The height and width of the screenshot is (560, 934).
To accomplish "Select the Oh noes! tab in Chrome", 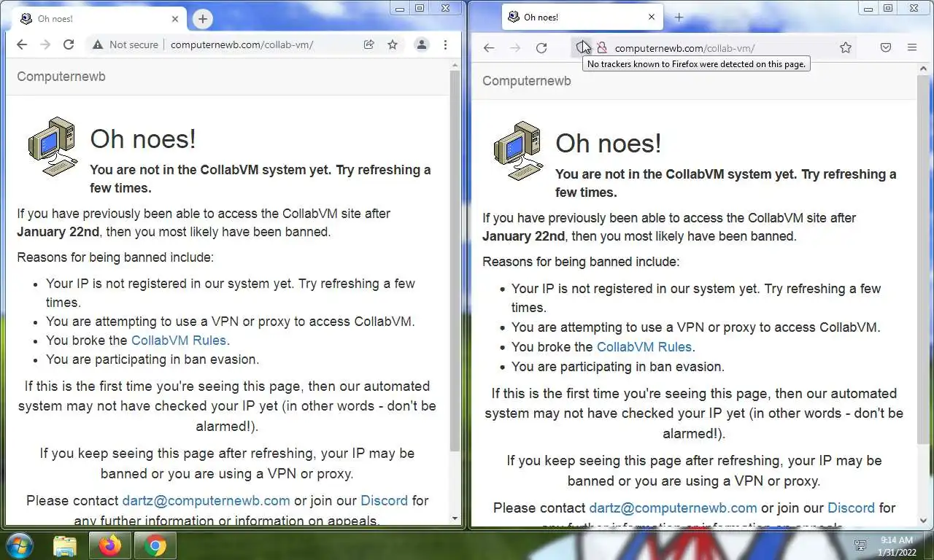I will (x=99, y=19).
